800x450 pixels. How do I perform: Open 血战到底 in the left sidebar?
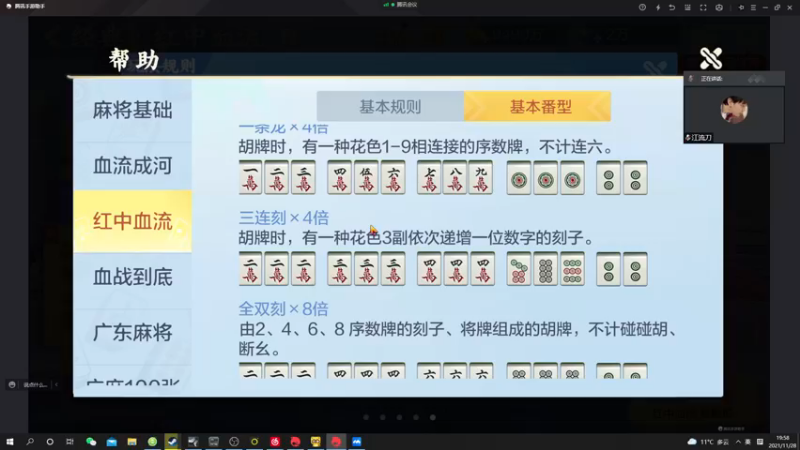(x=133, y=277)
